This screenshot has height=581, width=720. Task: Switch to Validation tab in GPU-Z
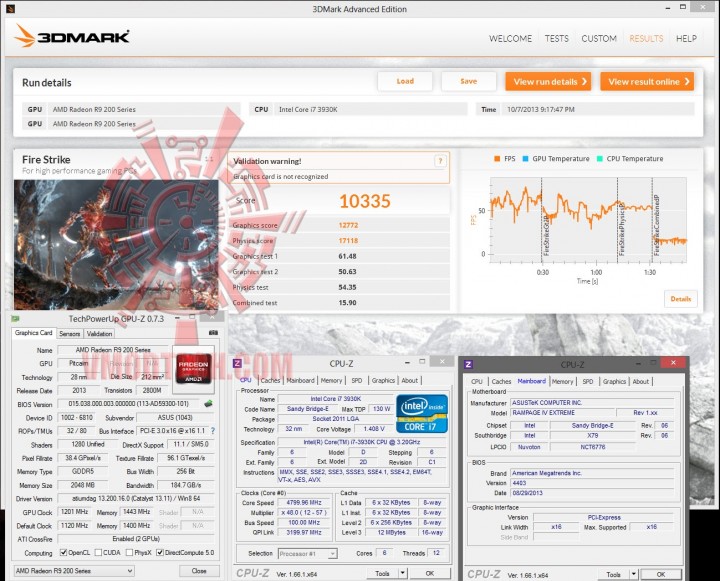click(99, 334)
